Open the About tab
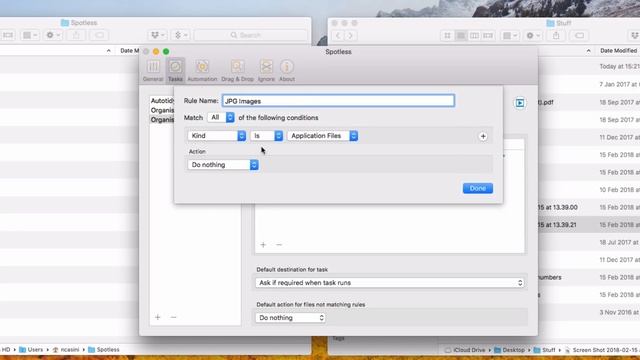Image resolution: width=640 pixels, height=360 pixels. tap(287, 70)
